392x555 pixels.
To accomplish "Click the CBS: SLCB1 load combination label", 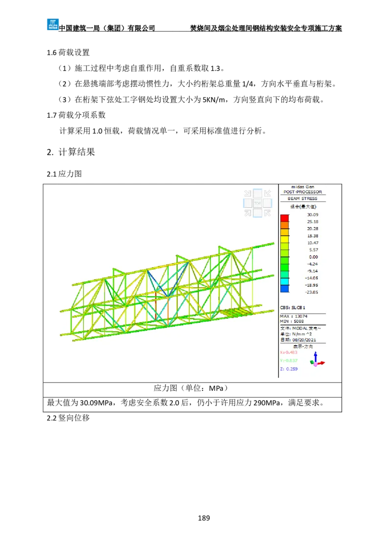I will tap(293, 307).
